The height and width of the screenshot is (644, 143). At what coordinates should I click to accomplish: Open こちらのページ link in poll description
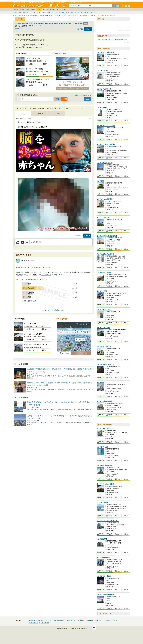click(x=46, y=275)
